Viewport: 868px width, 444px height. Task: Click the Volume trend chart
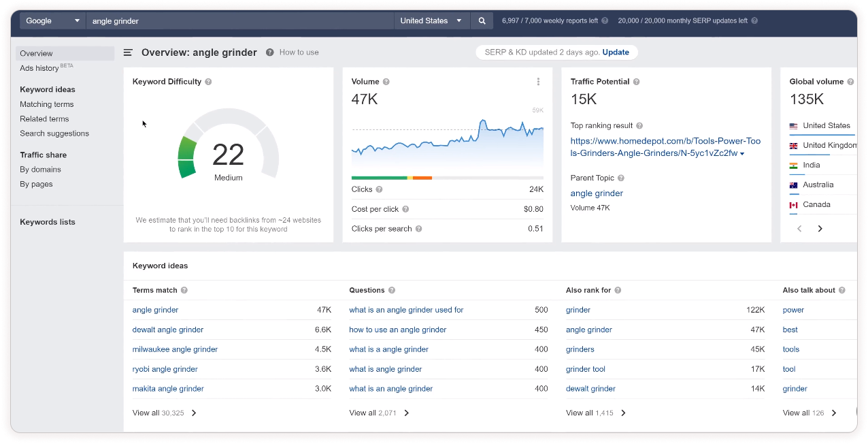click(447, 143)
